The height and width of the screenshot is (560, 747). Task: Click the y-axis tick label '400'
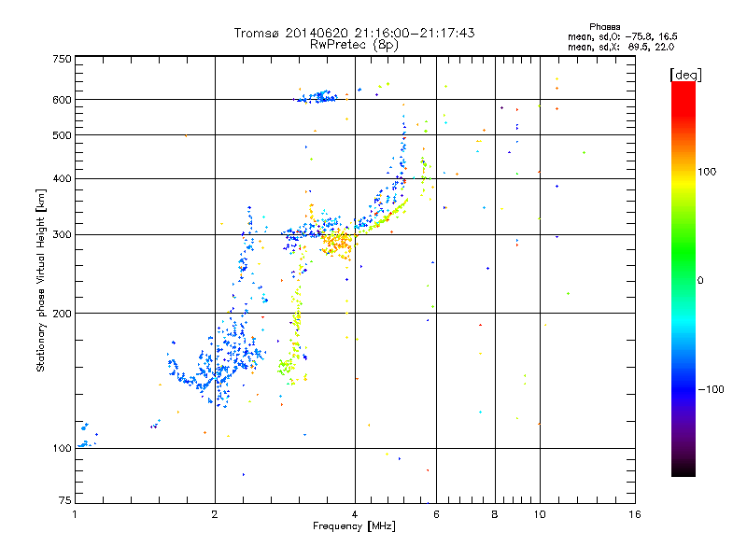(x=62, y=178)
